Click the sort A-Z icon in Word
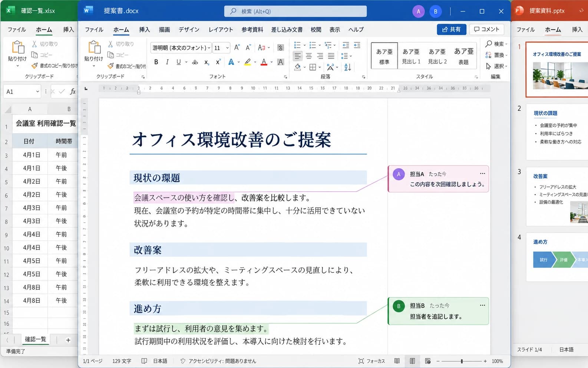This screenshot has height=368, width=588. 347,67
